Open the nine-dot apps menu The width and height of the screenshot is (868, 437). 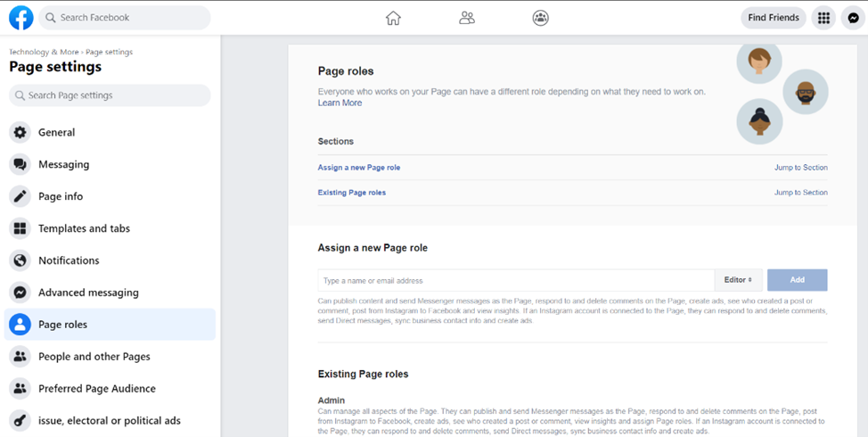tap(823, 18)
